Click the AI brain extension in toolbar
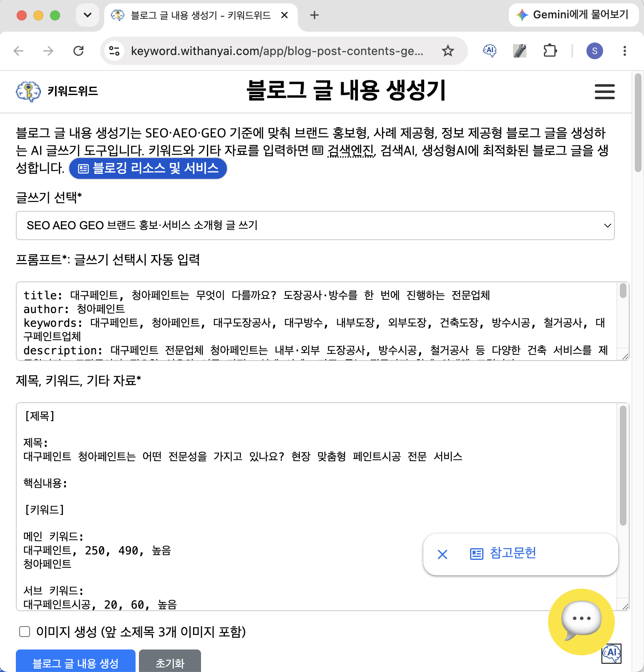Screen dimensions: 644x672 coord(489,51)
